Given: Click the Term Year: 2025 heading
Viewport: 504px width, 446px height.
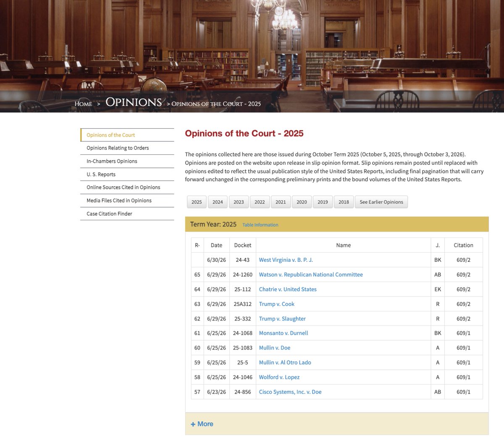Looking at the screenshot, I should [x=213, y=224].
